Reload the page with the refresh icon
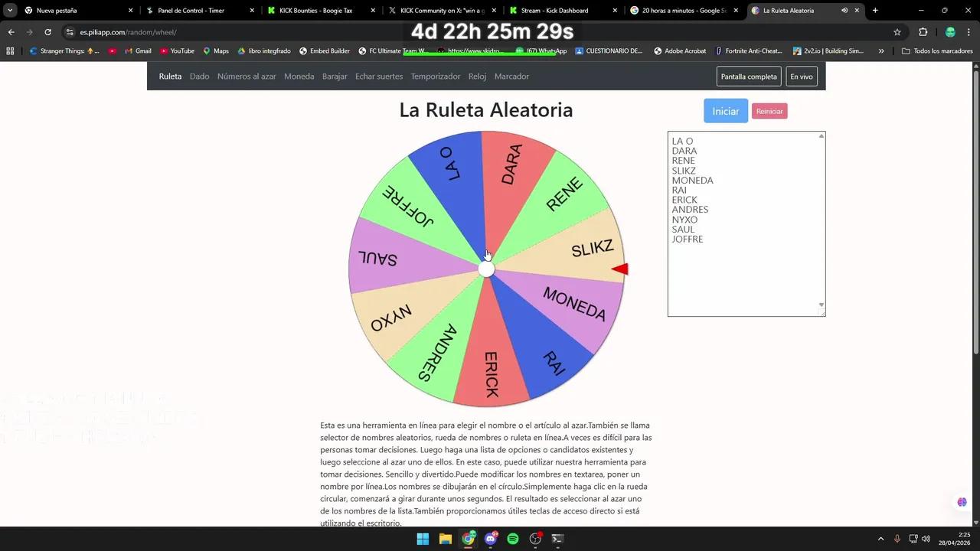Image resolution: width=980 pixels, height=551 pixels. [47, 32]
